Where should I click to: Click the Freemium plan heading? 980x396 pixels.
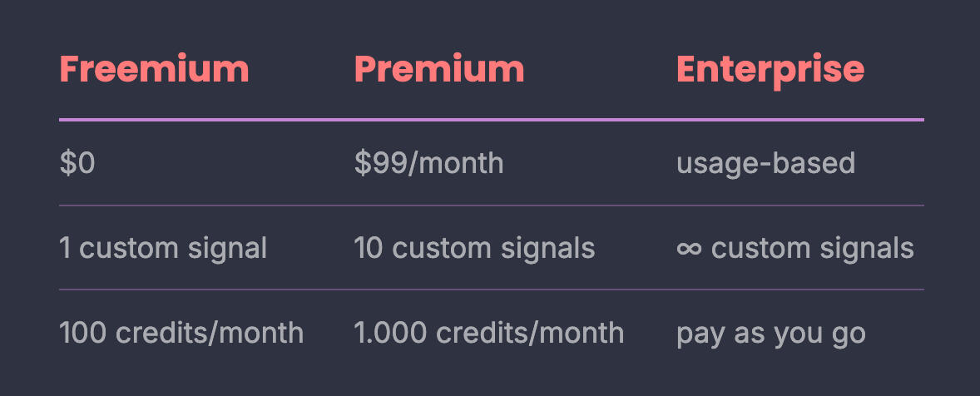click(154, 69)
